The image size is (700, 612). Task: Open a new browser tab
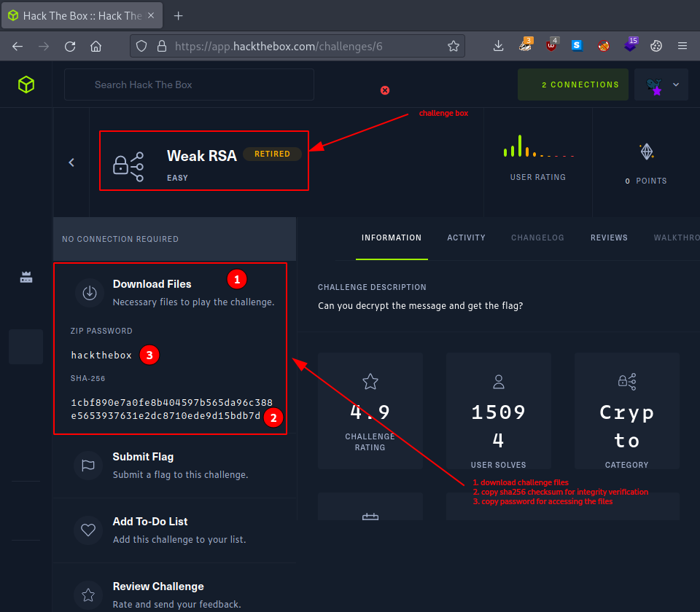pyautogui.click(x=179, y=15)
